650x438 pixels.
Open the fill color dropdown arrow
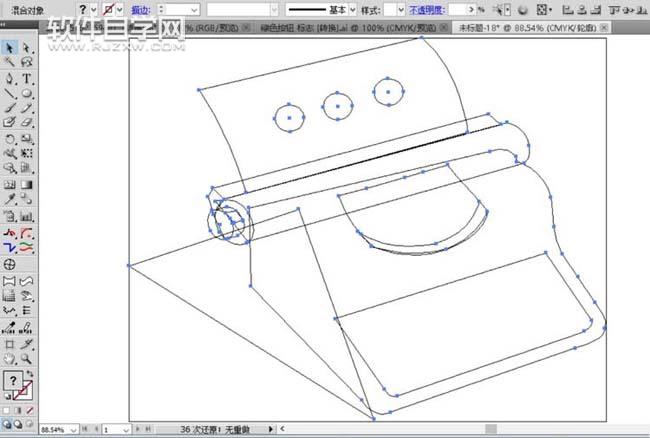point(94,10)
